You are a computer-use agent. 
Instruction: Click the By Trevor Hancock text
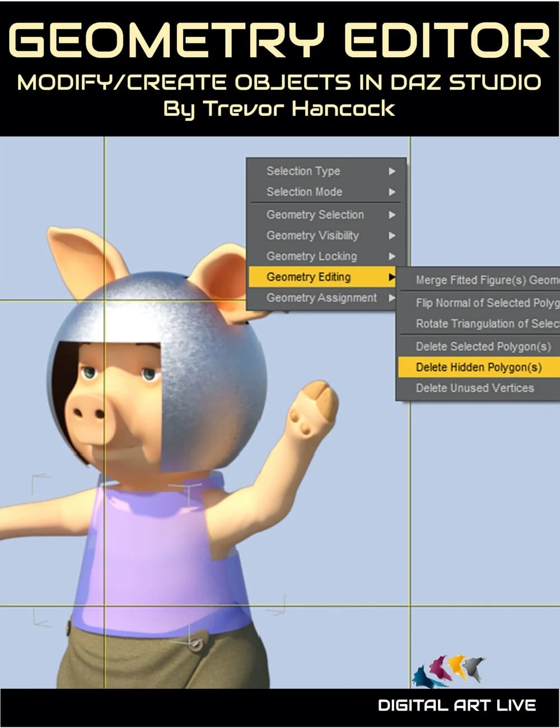click(278, 108)
